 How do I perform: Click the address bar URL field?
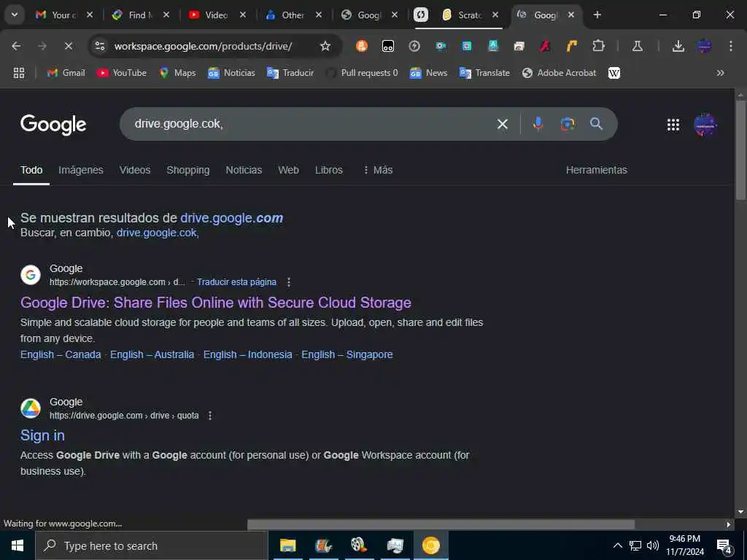pos(204,46)
